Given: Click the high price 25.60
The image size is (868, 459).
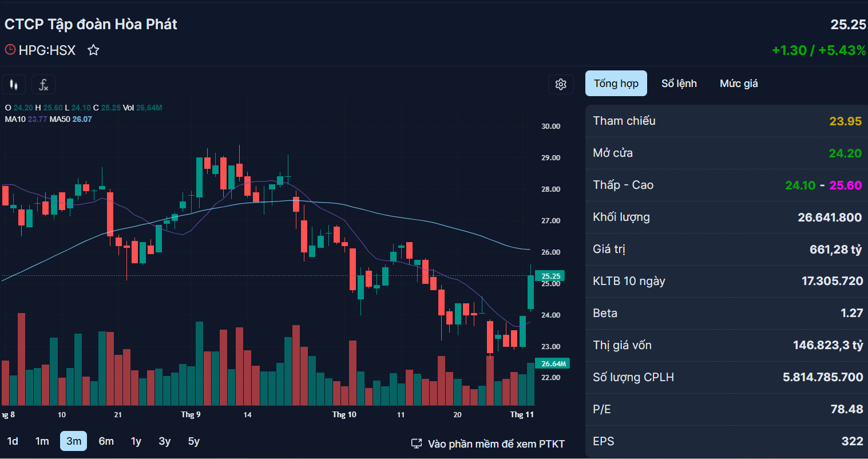Looking at the screenshot, I should click(845, 185).
